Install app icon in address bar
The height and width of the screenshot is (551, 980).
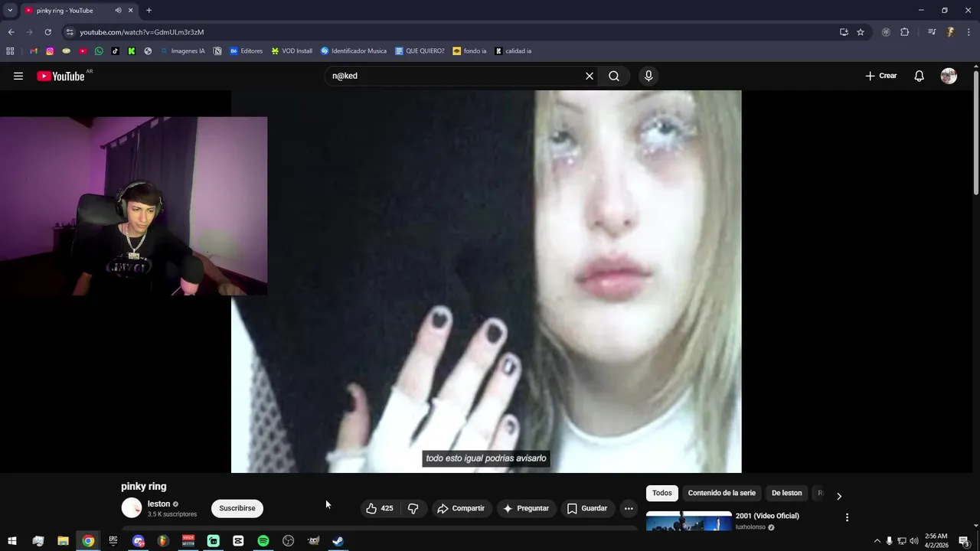click(x=844, y=32)
